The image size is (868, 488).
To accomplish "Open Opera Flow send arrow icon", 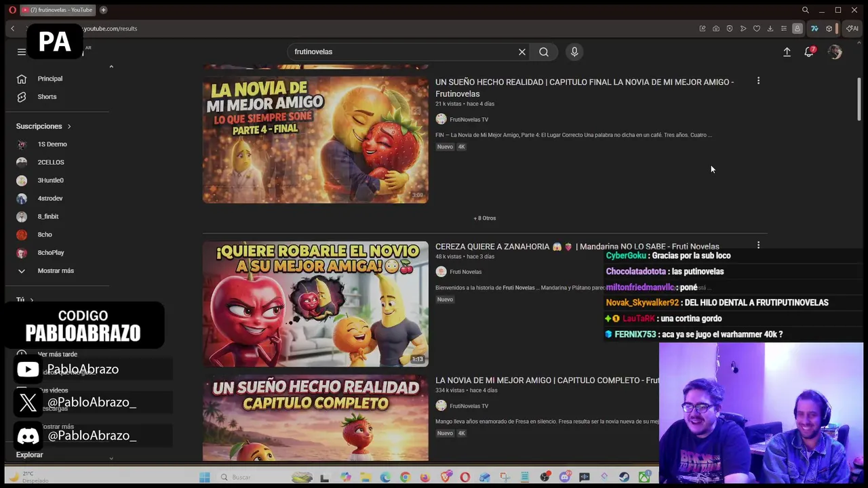I will [743, 28].
